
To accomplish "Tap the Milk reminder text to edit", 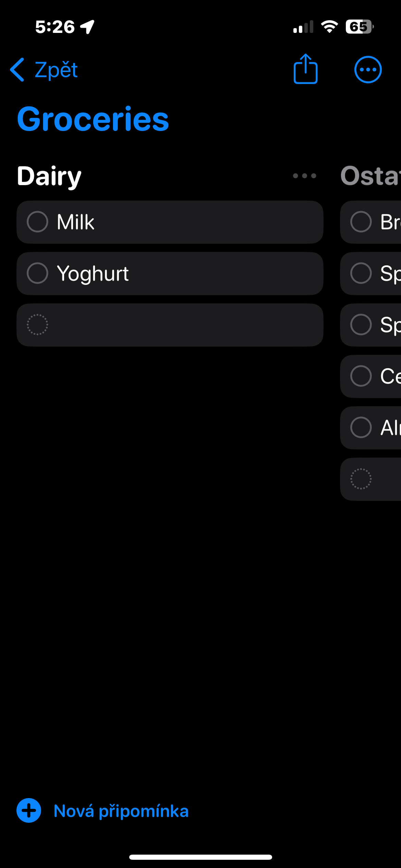I will pos(75,222).
